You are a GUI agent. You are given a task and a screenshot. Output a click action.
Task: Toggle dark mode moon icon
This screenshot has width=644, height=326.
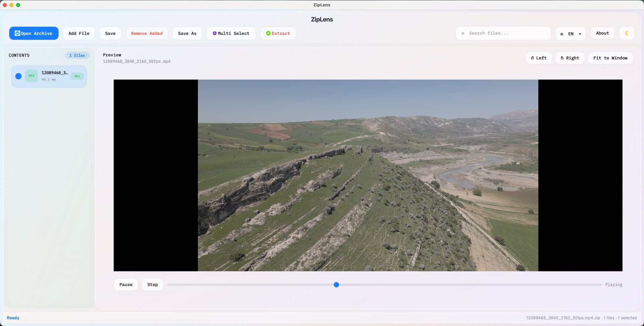[x=627, y=33]
